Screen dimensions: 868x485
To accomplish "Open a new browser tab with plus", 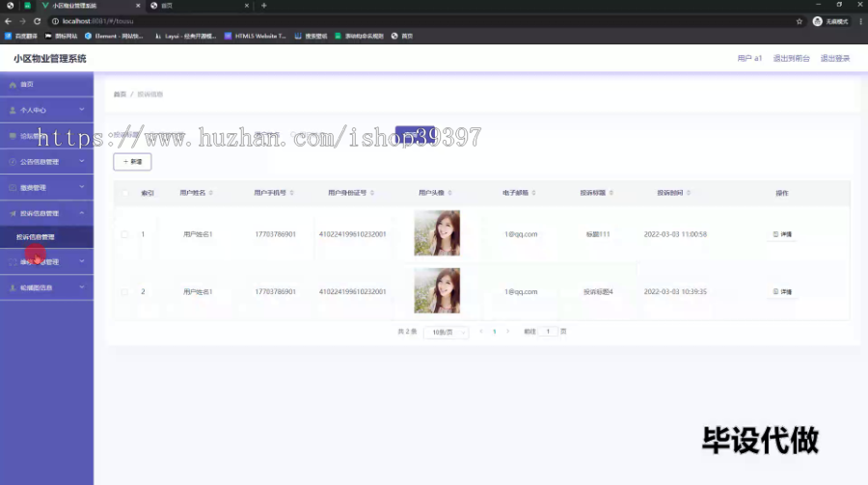I will (264, 6).
